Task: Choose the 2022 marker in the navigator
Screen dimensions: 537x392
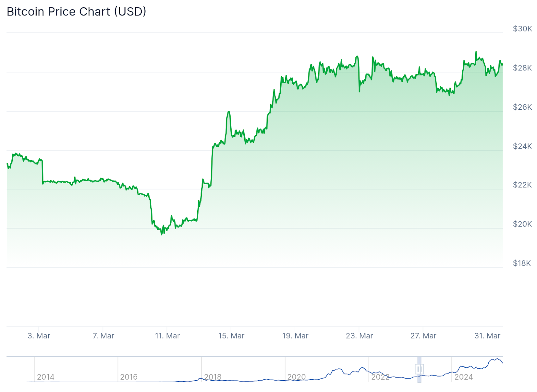Action: click(380, 377)
